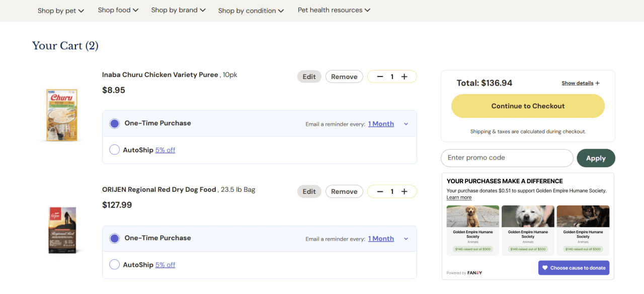This screenshot has width=644, height=294.
Task: Increase quantity of Inaba Churu puree
Action: tap(404, 77)
